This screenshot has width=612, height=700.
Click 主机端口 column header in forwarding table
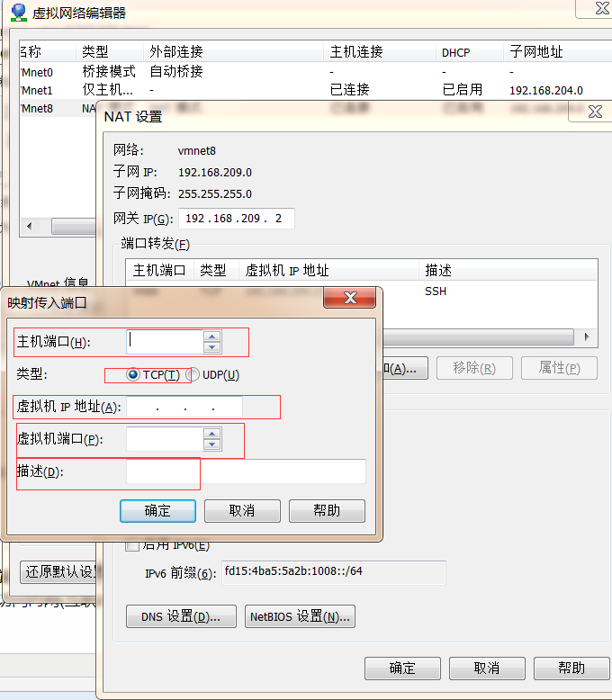159,270
